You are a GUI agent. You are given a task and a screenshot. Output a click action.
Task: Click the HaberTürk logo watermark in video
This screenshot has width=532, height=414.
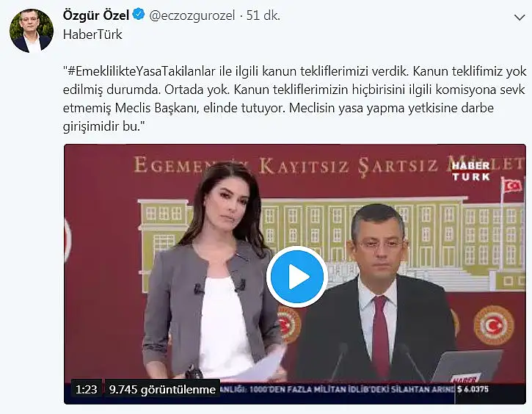(471, 171)
